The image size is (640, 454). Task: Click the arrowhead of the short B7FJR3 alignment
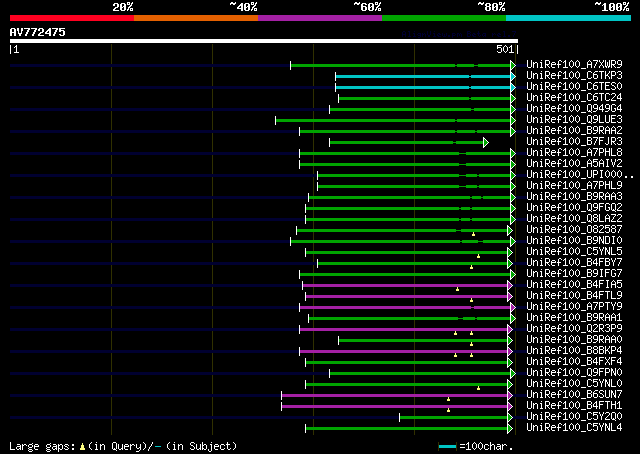[486, 142]
